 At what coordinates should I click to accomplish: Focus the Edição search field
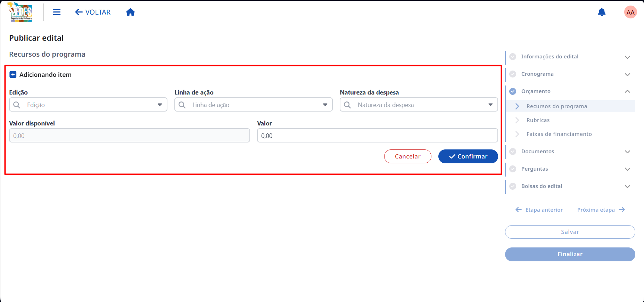pos(88,105)
